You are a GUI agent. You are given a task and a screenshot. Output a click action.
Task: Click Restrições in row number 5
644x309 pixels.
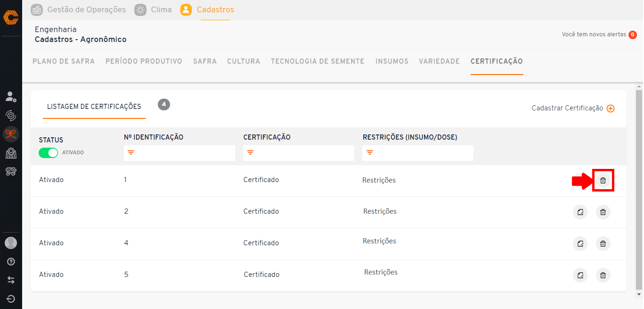(381, 272)
